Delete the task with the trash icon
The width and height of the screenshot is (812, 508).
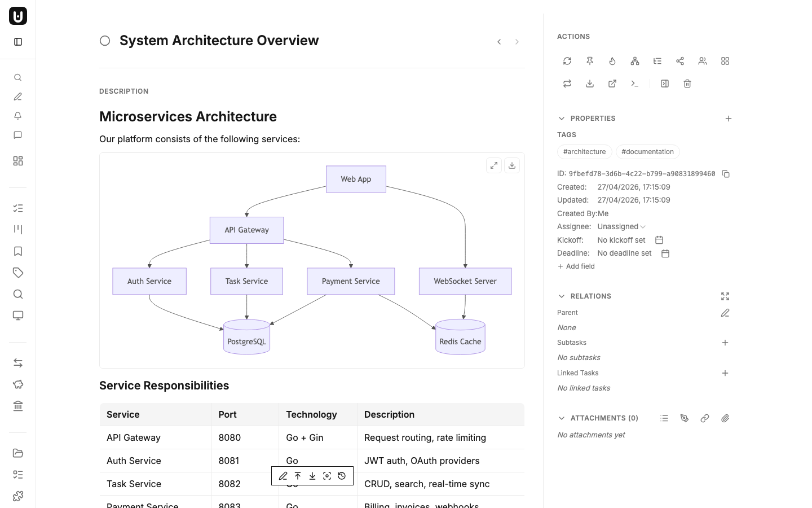click(x=687, y=84)
